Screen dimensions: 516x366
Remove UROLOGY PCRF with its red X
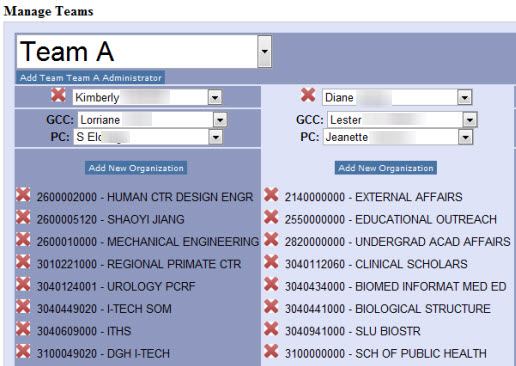(x=23, y=284)
